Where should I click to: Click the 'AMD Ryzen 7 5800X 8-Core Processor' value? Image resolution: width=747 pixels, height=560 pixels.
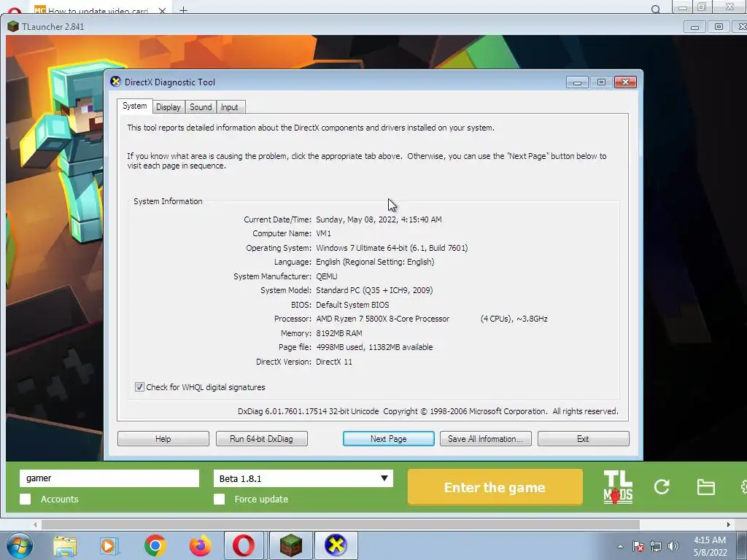(x=382, y=319)
